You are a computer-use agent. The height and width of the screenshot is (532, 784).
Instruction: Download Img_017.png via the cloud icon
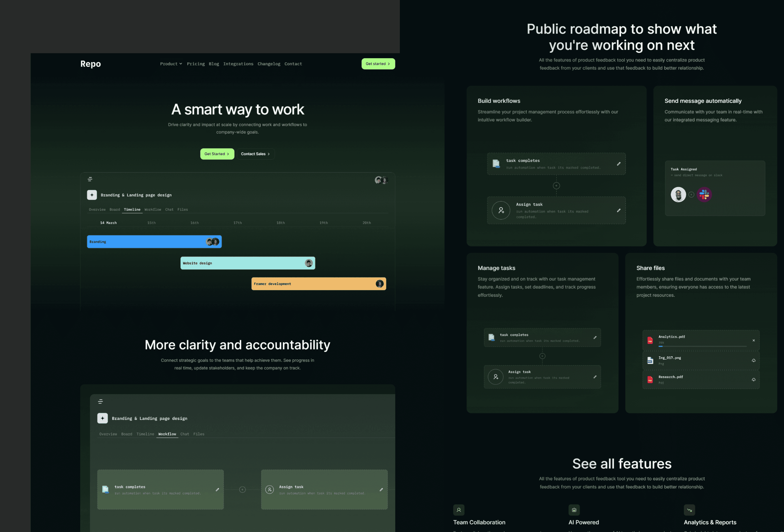click(x=754, y=361)
